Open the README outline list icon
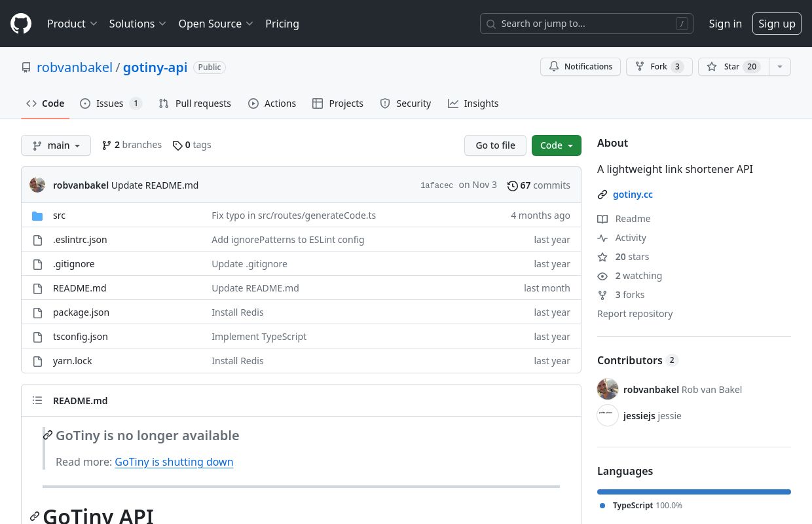Screen dimensions: 812x524 pyautogui.click(x=37, y=401)
